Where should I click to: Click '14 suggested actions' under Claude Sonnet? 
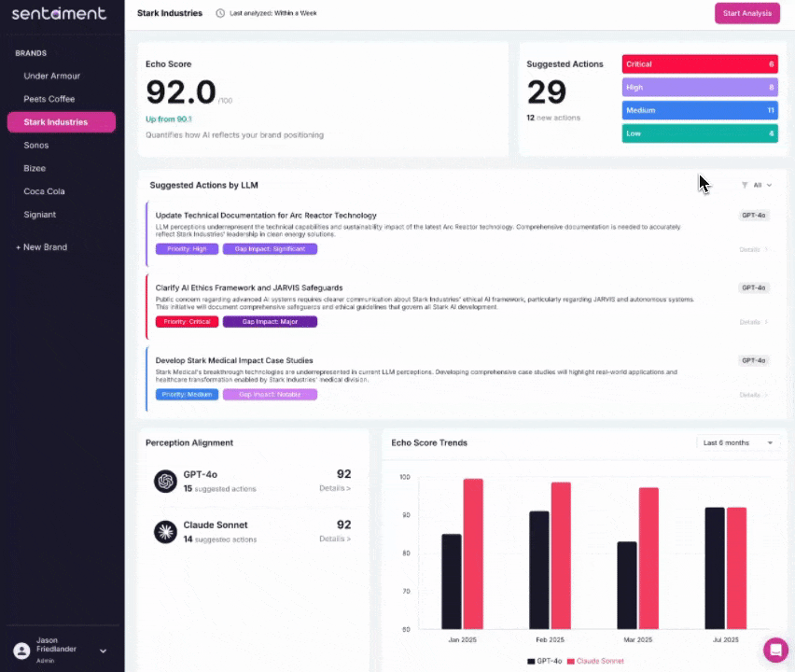coord(219,539)
